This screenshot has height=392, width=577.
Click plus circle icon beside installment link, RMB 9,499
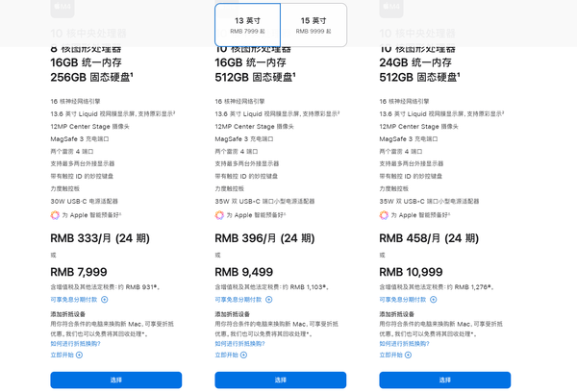(269, 300)
